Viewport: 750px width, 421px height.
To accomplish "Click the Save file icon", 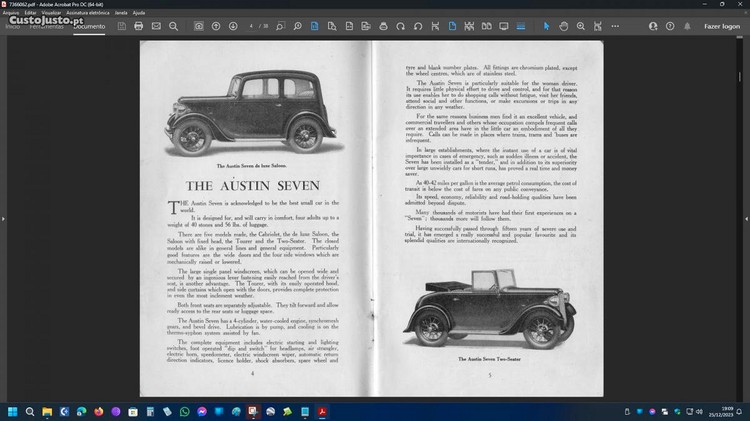I will pos(121,25).
